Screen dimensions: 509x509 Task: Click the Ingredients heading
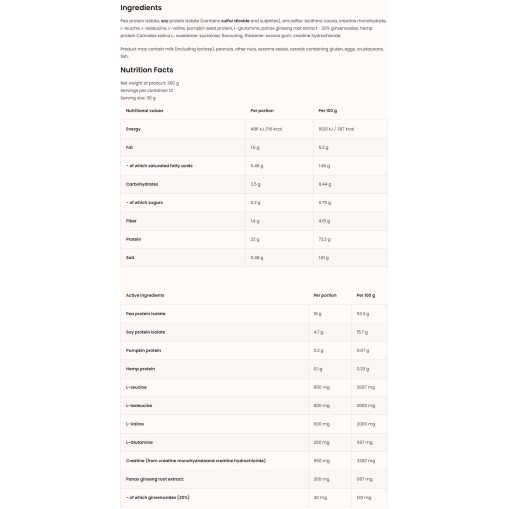tap(141, 8)
